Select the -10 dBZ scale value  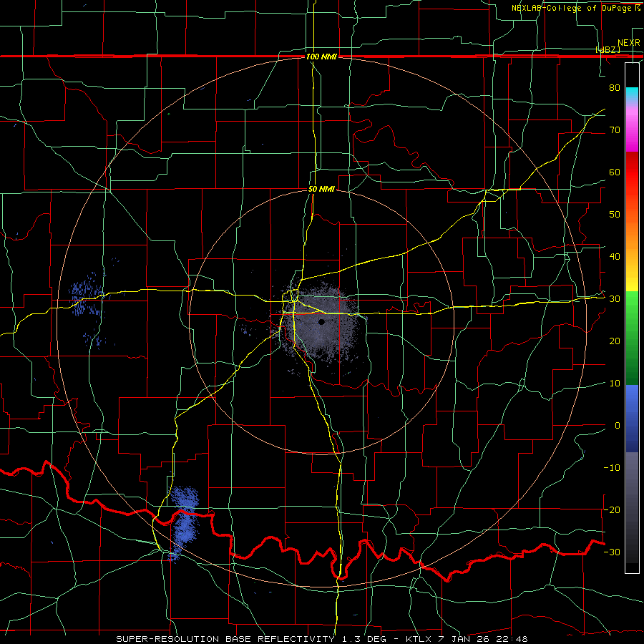[x=612, y=468]
